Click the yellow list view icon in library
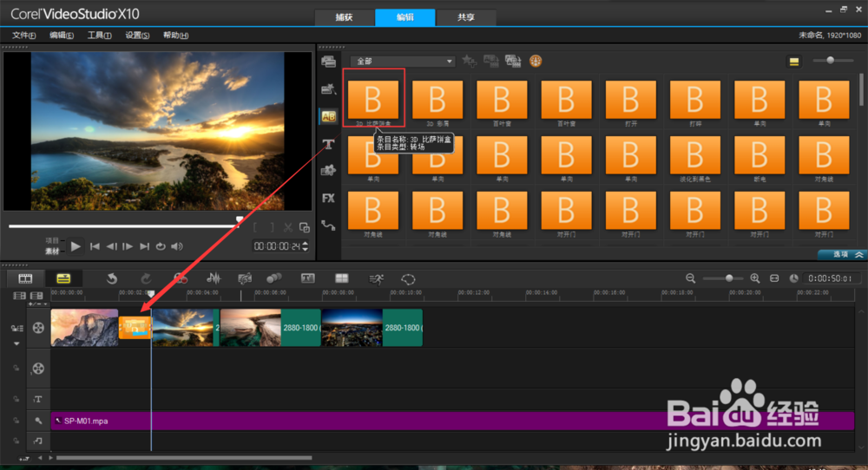Viewport: 868px width, 470px height. click(x=794, y=62)
